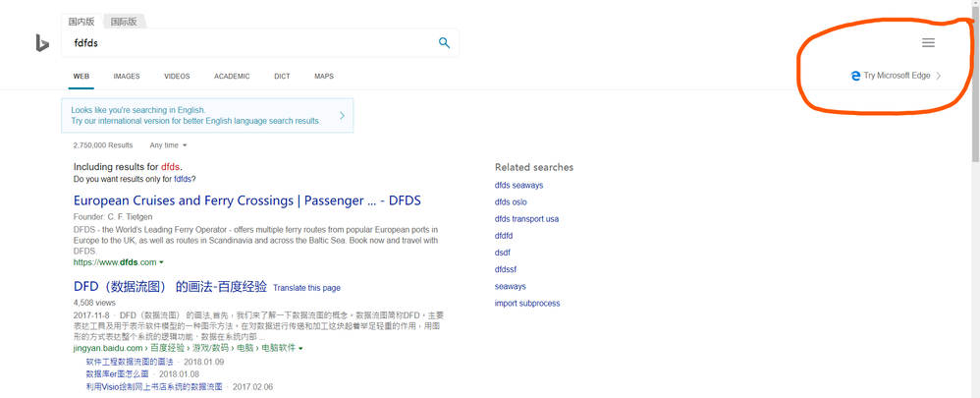980x398 pixels.
Task: Expand dropdown arrow beside https://www.dfds.com
Action: (x=161, y=262)
